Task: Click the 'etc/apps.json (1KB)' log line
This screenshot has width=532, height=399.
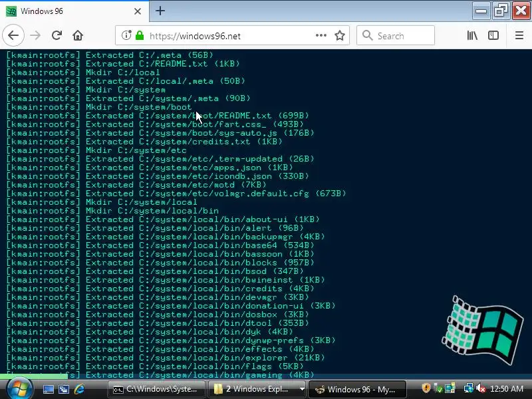Action: point(150,168)
